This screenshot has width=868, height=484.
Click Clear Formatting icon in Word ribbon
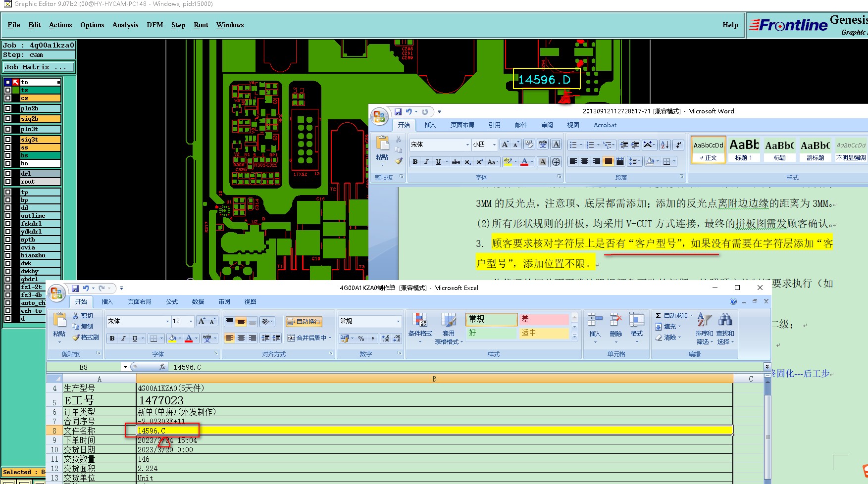(x=529, y=145)
